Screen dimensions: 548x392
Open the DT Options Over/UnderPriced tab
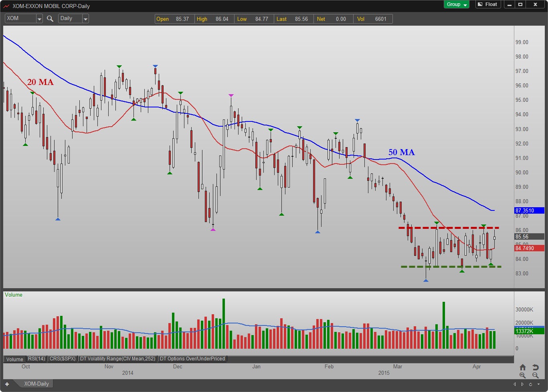[192, 359]
